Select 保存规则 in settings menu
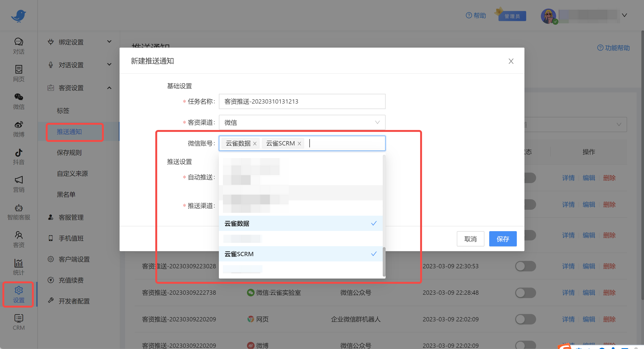 69,152
